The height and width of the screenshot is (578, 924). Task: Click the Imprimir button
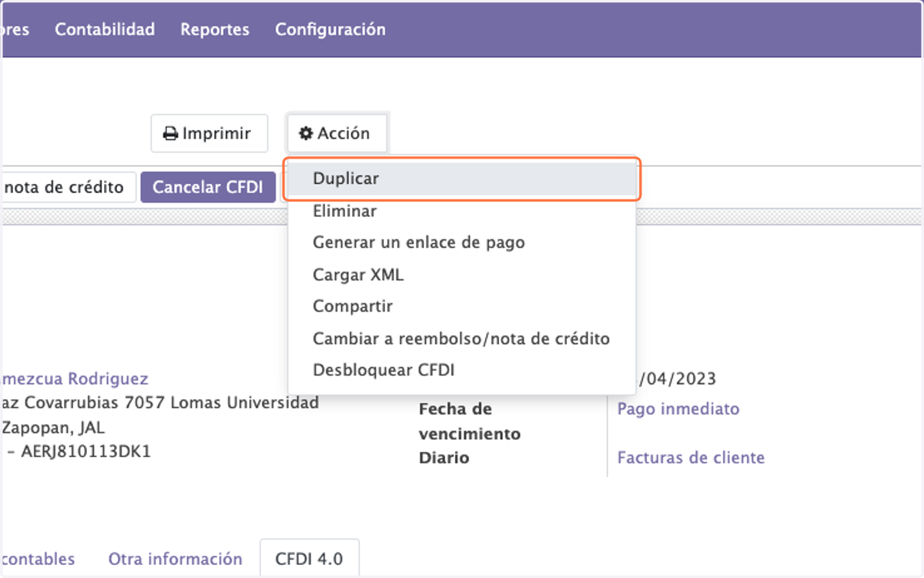(x=209, y=133)
